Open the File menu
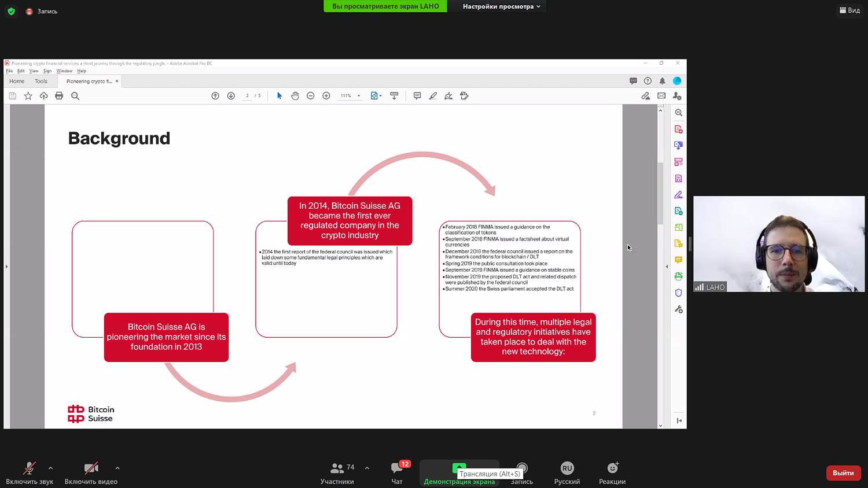Screen dimensions: 868x488 pos(9,71)
